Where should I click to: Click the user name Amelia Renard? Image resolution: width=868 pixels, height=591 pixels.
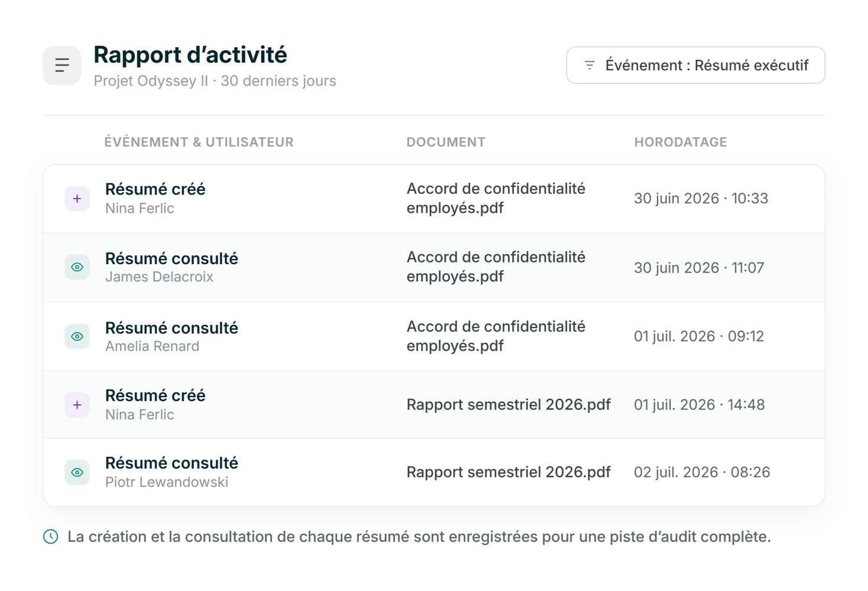152,346
